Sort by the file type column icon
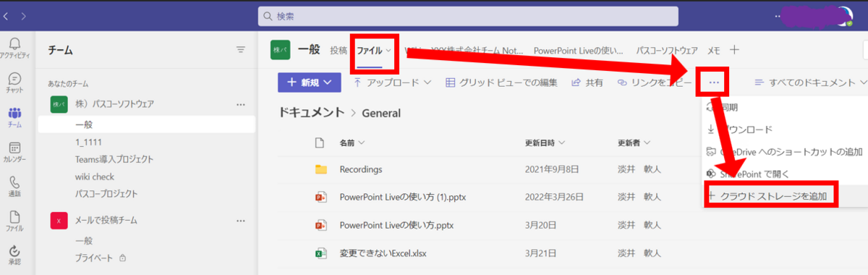 pyautogui.click(x=320, y=143)
